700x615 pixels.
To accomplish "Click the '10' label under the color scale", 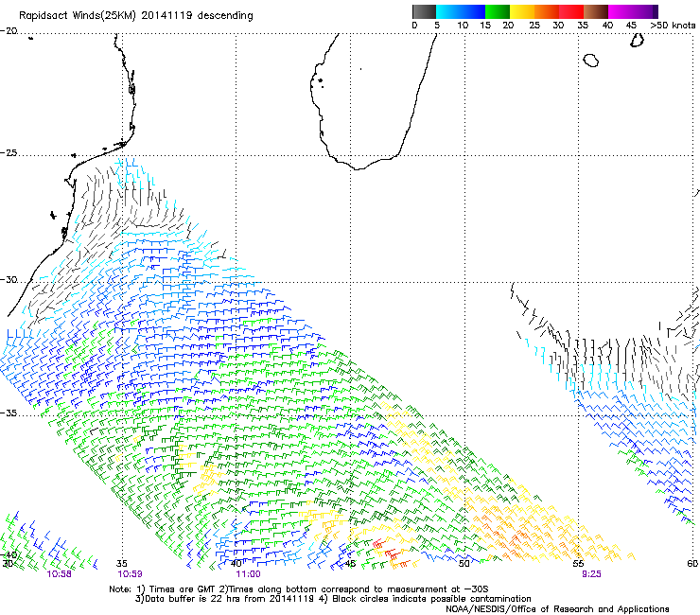I will [463, 26].
